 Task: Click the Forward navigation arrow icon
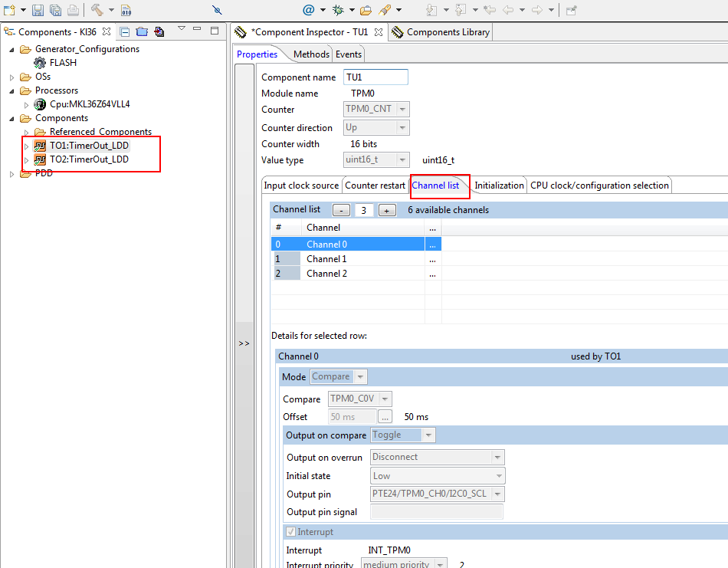pyautogui.click(x=537, y=10)
